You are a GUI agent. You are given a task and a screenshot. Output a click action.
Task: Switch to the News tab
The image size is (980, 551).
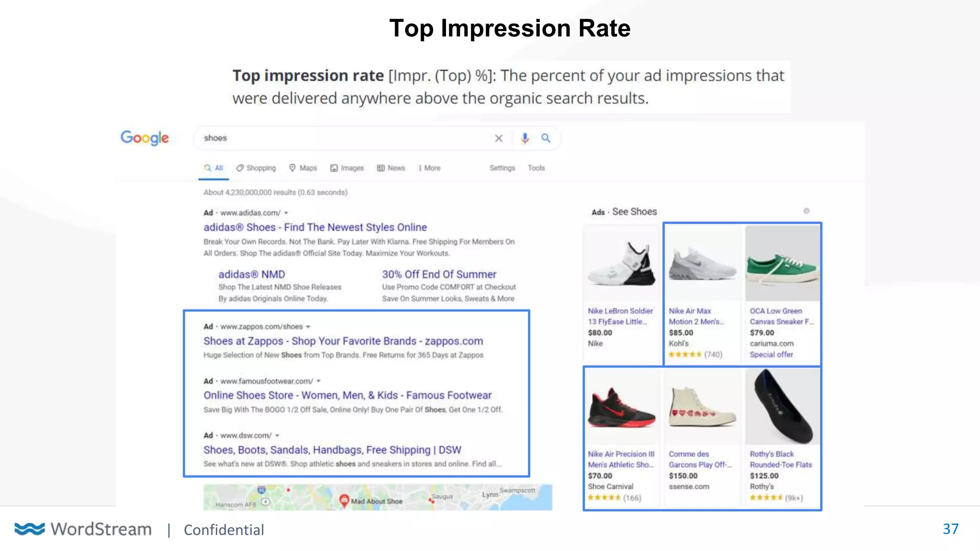click(x=391, y=168)
